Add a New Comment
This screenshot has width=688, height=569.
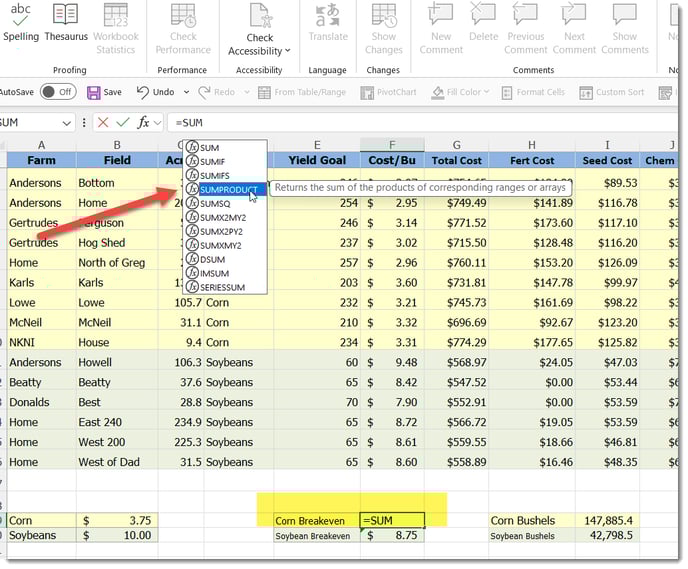click(441, 29)
